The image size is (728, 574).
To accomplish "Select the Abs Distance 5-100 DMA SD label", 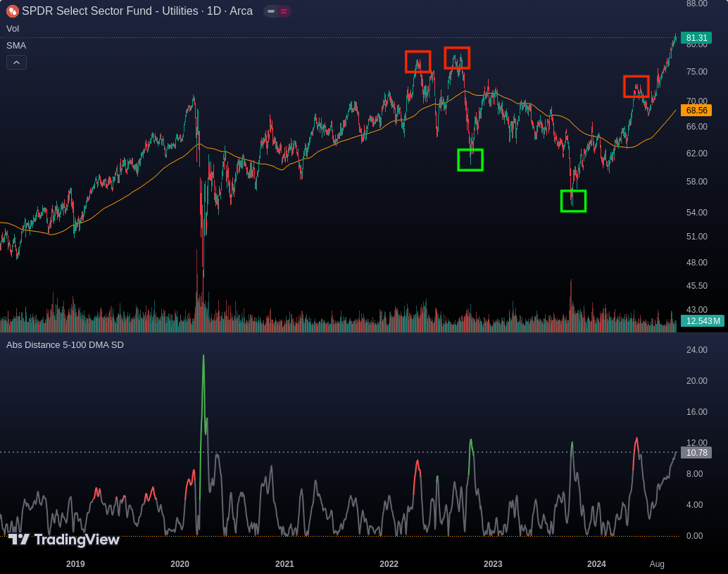I will 65,345.
